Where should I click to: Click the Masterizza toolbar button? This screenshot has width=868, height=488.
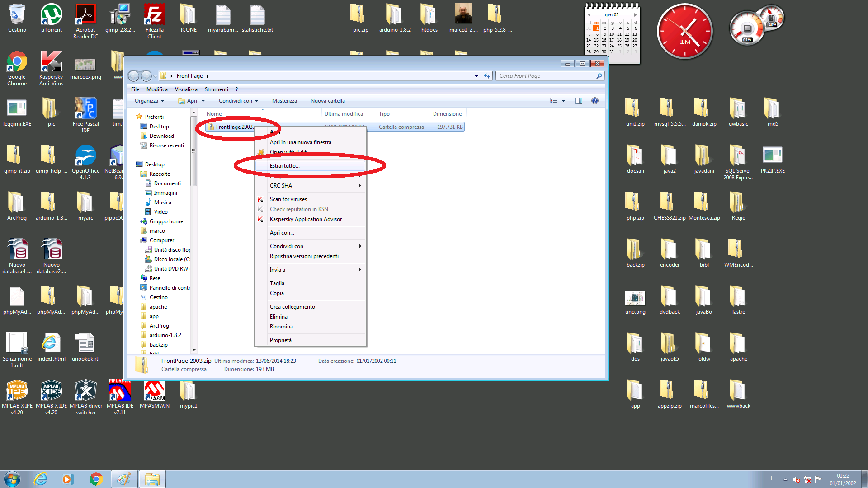point(284,101)
